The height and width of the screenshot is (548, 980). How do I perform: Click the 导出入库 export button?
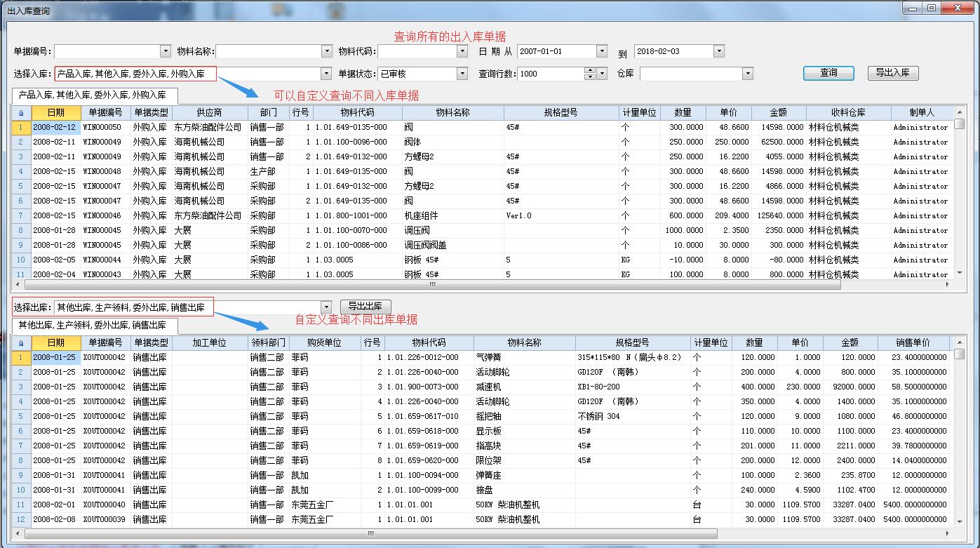[892, 73]
